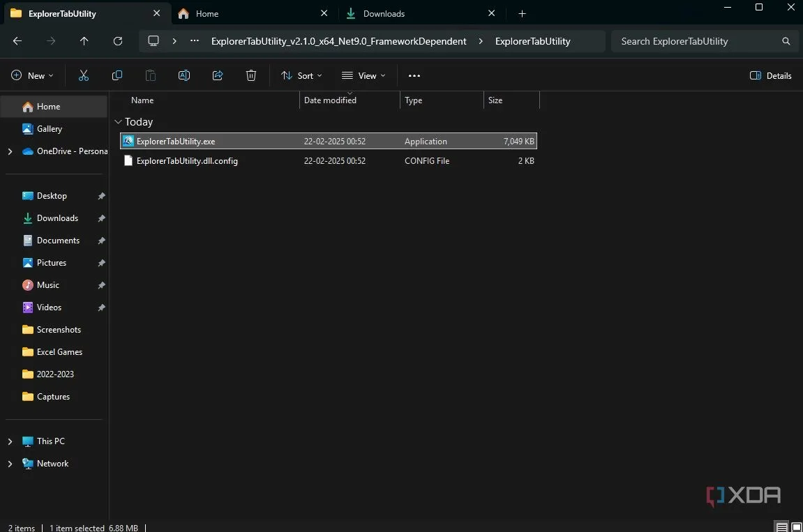
Task: Click the Cut scissors icon
Action: 84,76
